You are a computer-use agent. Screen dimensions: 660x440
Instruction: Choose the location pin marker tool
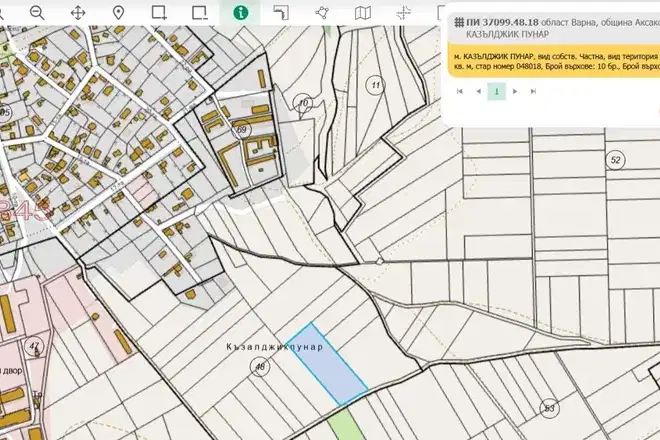coord(119,13)
